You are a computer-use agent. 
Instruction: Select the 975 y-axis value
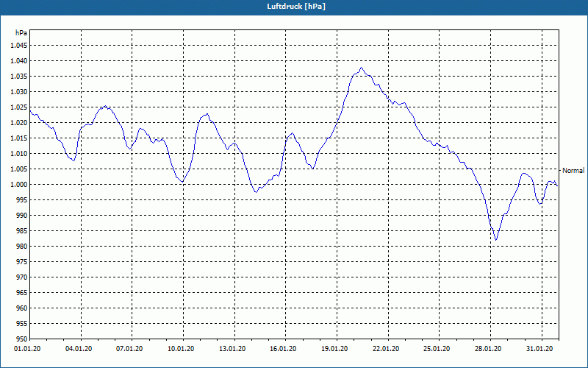[x=22, y=262]
